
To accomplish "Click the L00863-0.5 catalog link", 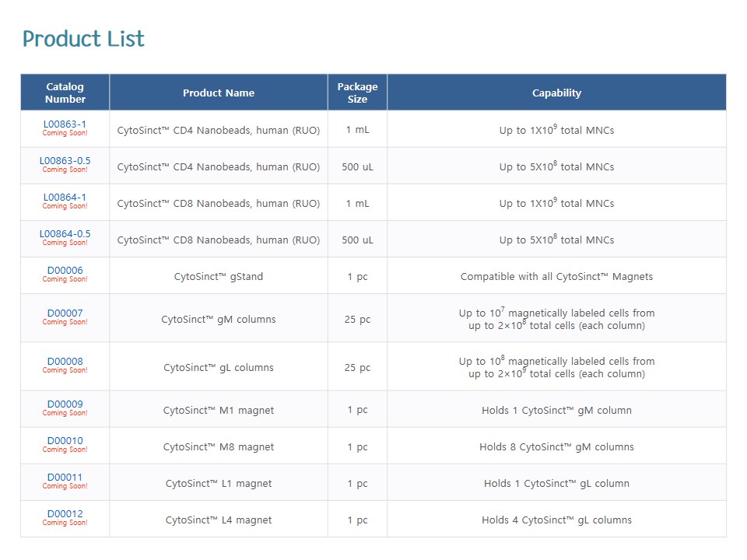I will point(65,161).
